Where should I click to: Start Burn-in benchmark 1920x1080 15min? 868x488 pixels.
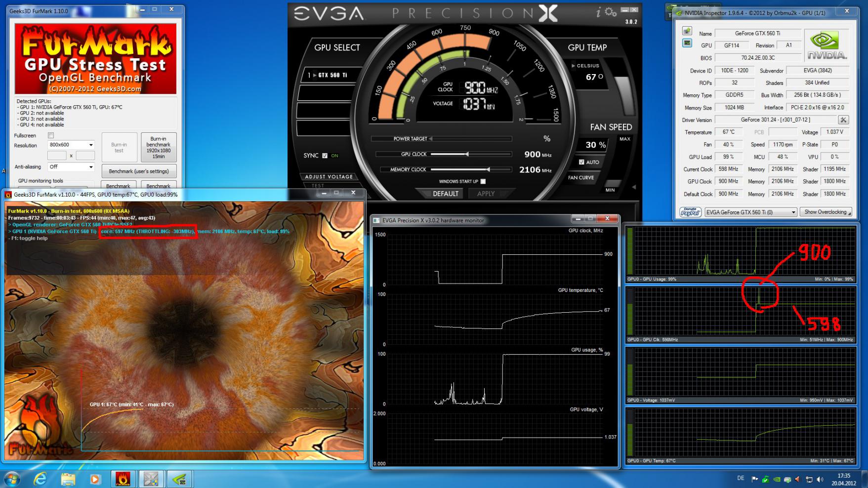(x=158, y=147)
